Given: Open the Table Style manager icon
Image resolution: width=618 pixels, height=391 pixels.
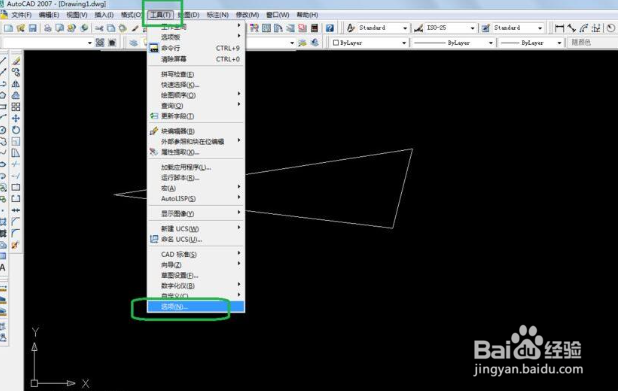Looking at the screenshot, I should coord(486,28).
